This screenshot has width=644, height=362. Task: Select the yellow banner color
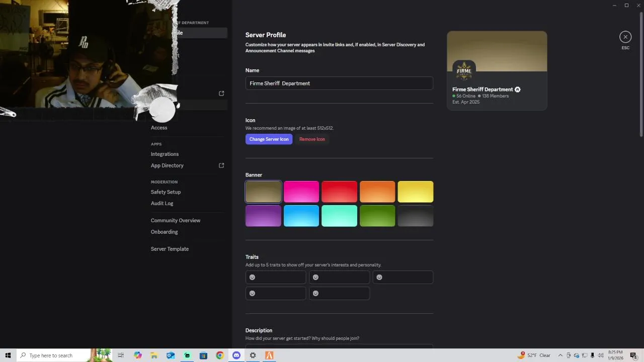click(416, 192)
